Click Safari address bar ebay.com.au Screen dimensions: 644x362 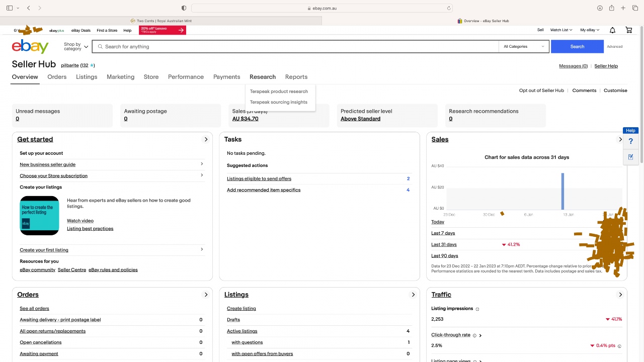pyautogui.click(x=322, y=8)
